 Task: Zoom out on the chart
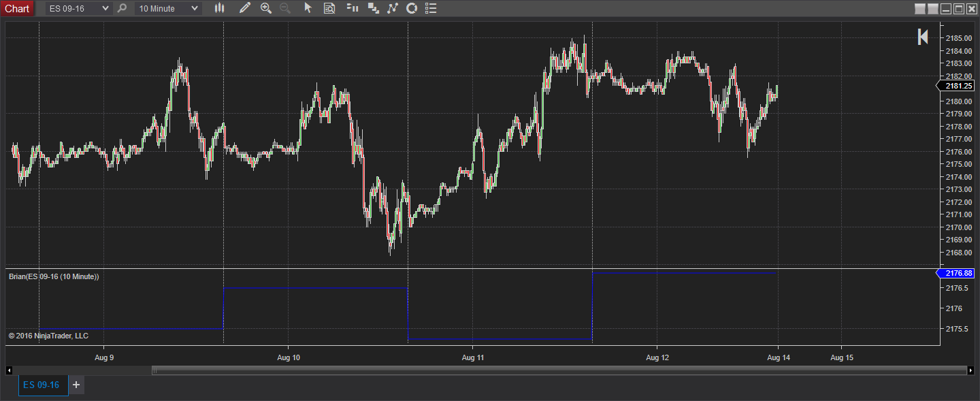click(284, 8)
